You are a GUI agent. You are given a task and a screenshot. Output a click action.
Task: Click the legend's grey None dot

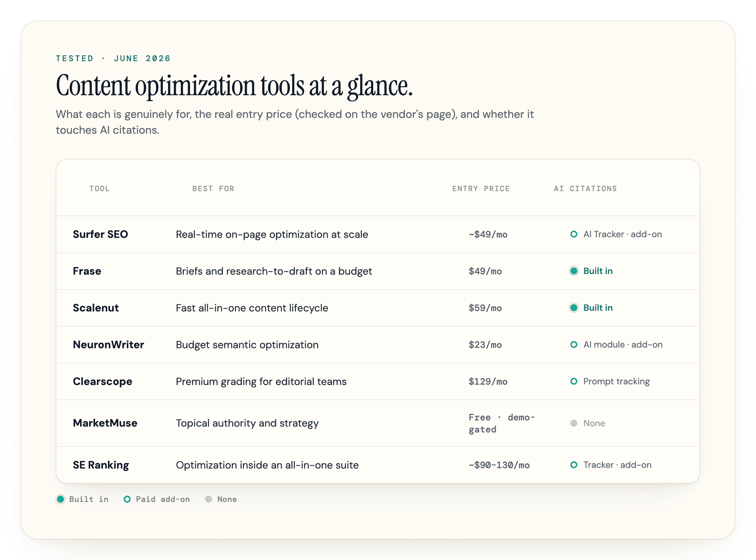[209, 499]
